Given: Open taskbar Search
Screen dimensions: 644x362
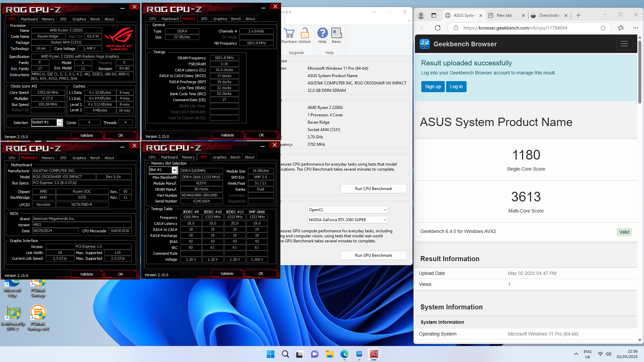Looking at the screenshot, I should tap(285, 354).
